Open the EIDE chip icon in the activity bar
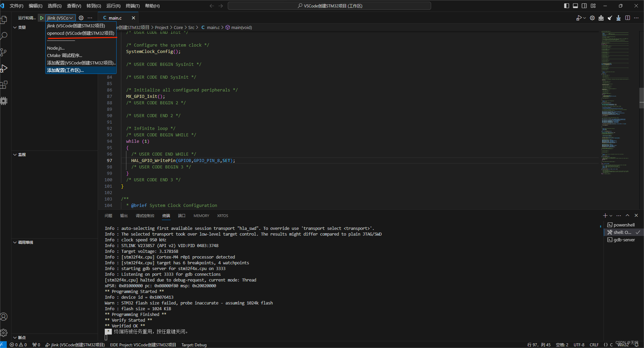644x348 pixels. [4, 101]
